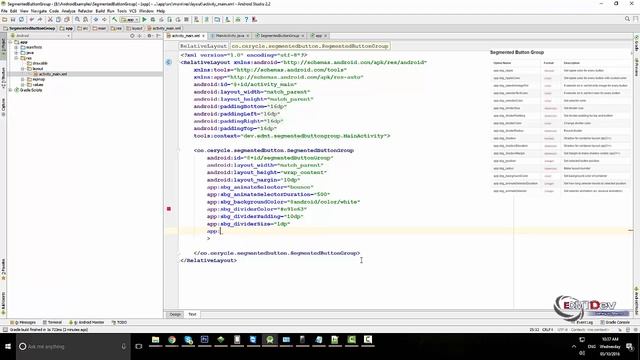This screenshot has width=640, height=360.
Task: Close the activity_main.xml editor tab
Action: (203, 36)
